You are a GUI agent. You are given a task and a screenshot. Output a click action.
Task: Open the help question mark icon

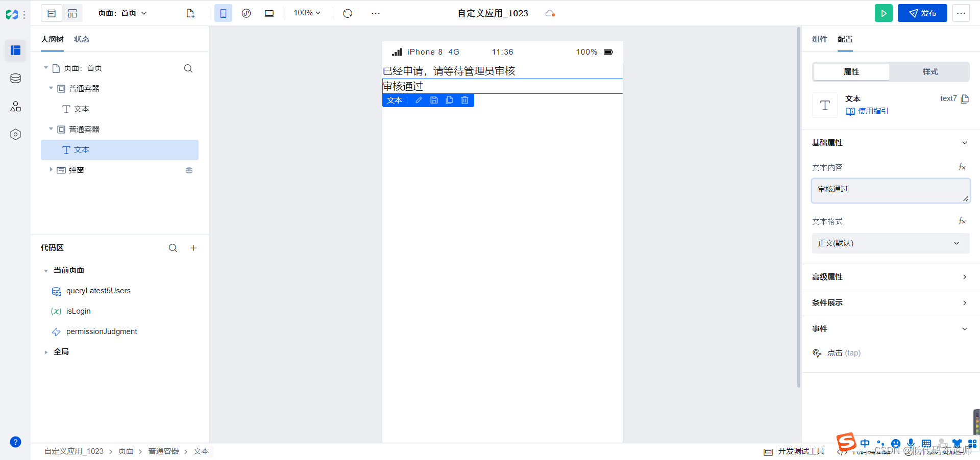coord(15,442)
